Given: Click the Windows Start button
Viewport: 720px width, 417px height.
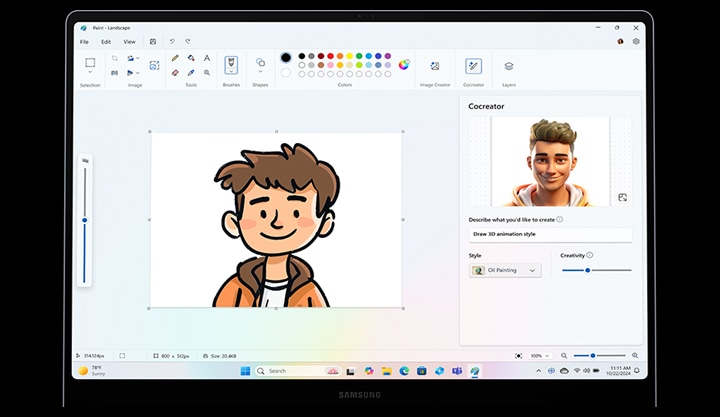Looking at the screenshot, I should (x=244, y=371).
